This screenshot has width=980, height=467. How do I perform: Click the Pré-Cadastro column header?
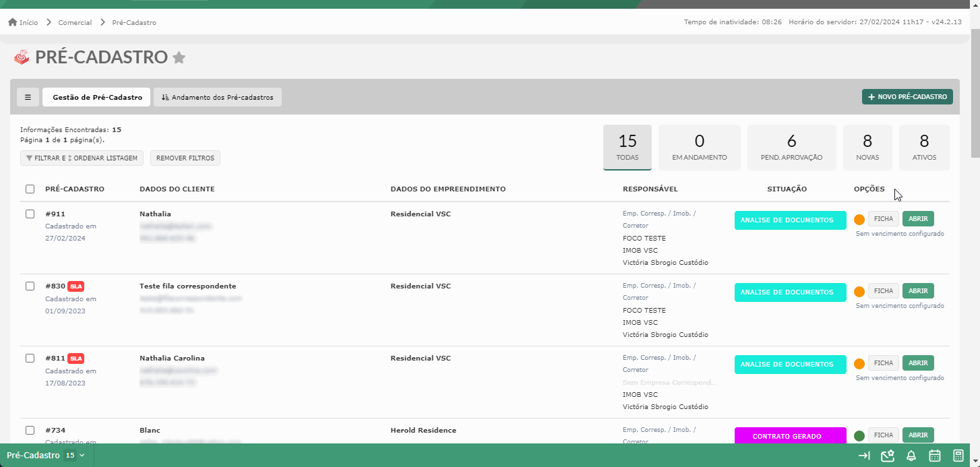point(75,189)
